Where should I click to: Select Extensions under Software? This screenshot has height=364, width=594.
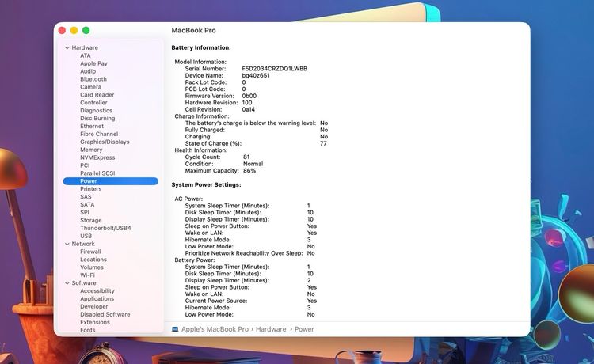click(x=95, y=322)
